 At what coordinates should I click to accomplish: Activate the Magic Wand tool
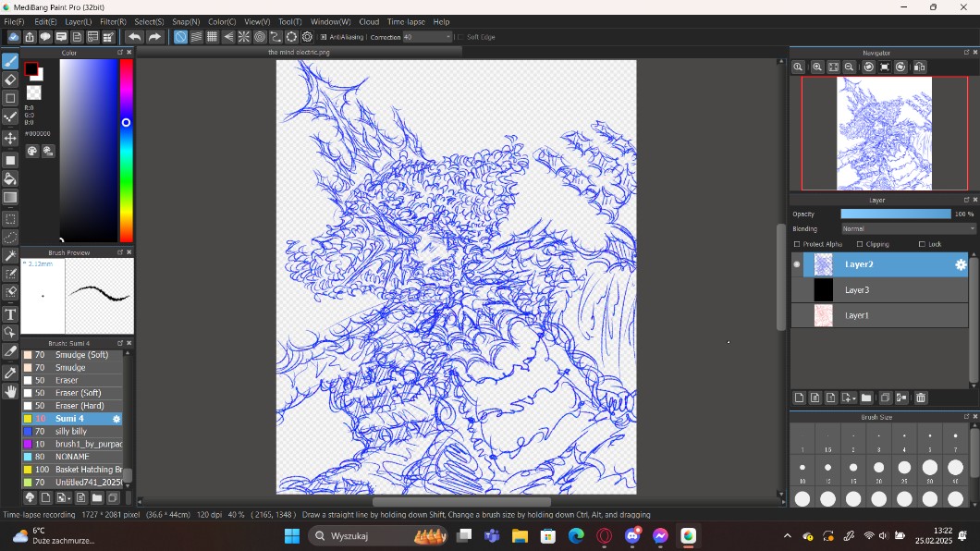(10, 256)
